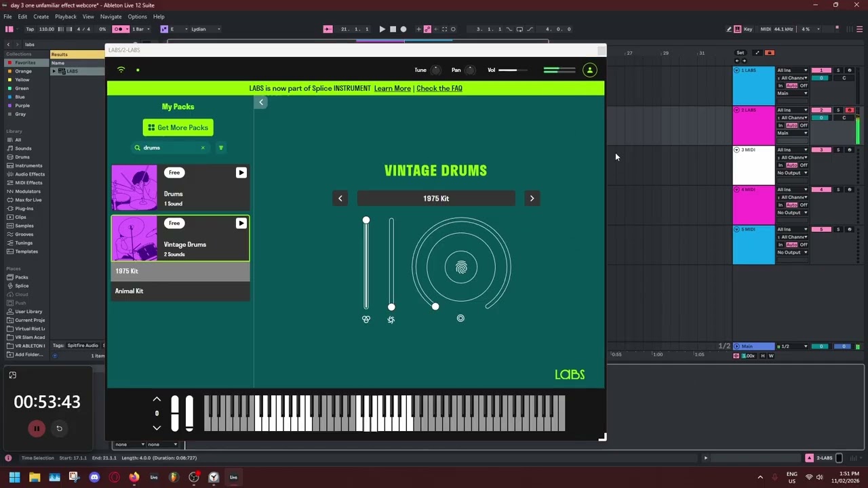This screenshot has width=868, height=488.
Task: Toggle Draw Mode pencil icon
Action: (x=729, y=29)
